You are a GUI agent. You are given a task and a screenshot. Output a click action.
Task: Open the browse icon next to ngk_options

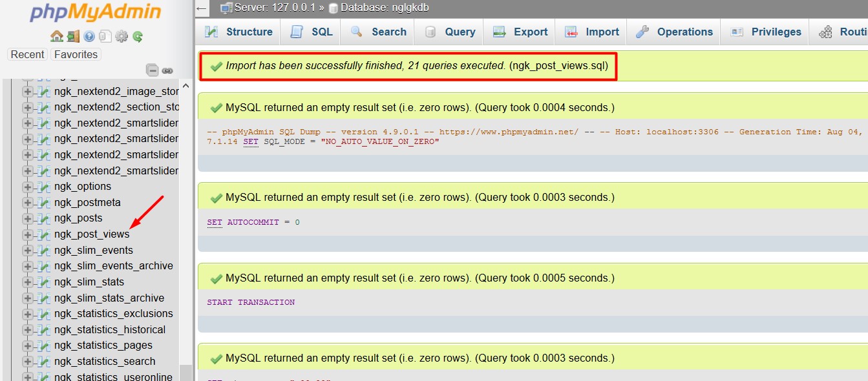[x=44, y=187]
